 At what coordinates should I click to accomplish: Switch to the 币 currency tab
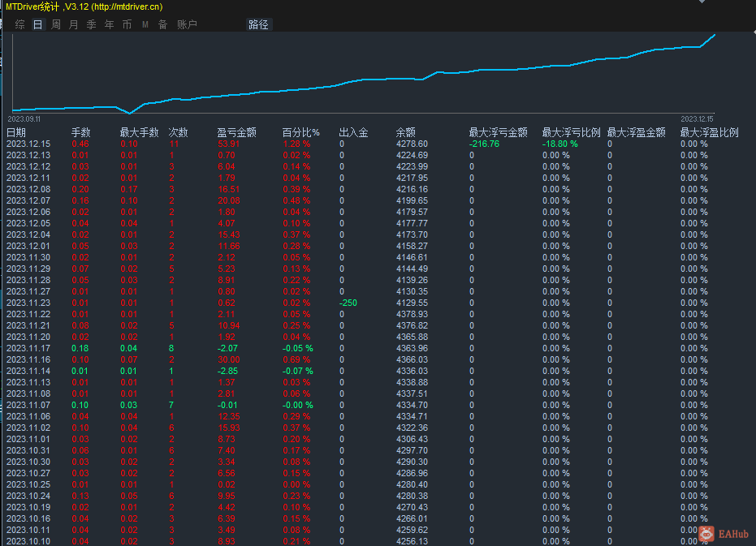(x=127, y=24)
